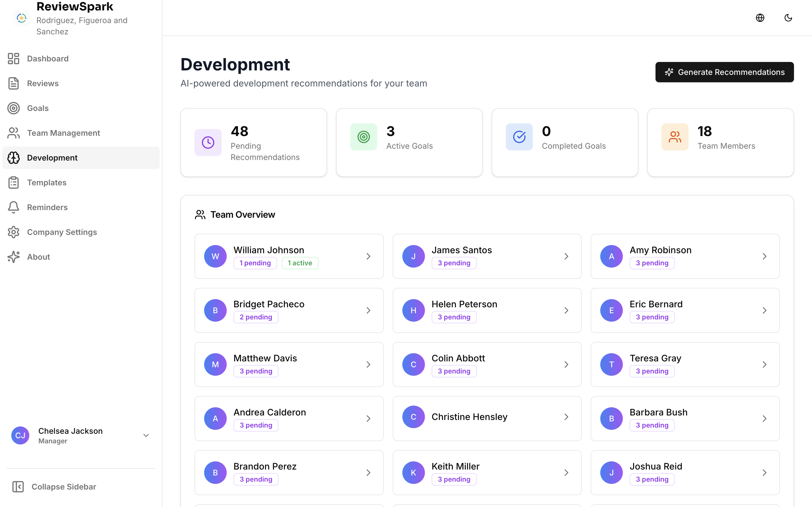
Task: Open the Goals menu item
Action: 37,108
